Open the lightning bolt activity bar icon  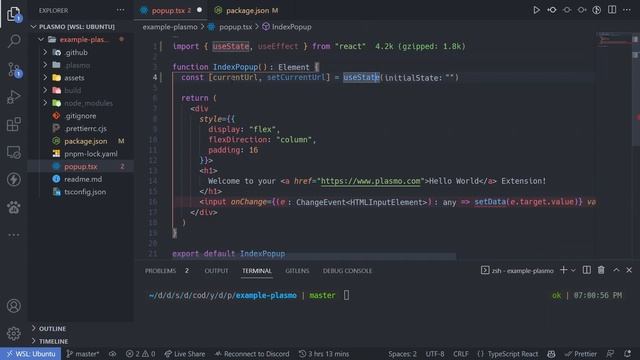(x=13, y=180)
